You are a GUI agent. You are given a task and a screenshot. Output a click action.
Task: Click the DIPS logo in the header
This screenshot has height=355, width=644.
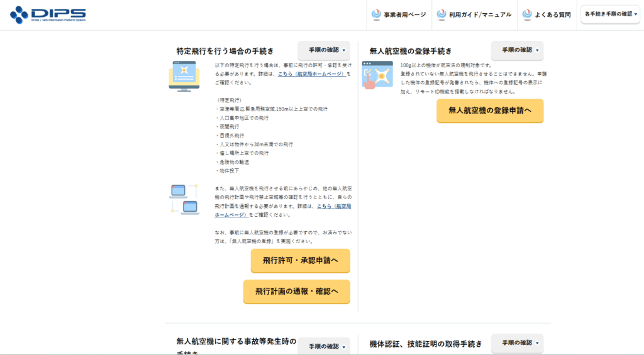48,14
